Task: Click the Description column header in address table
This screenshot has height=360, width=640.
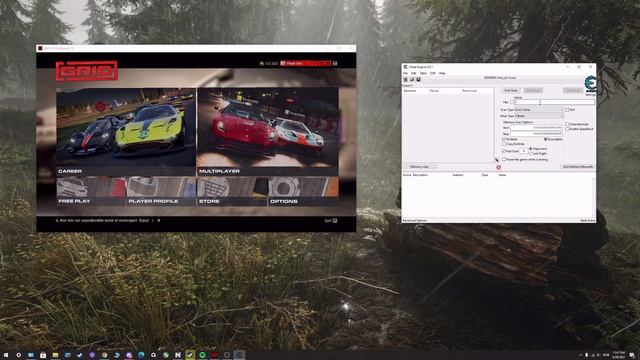Action: [420, 175]
